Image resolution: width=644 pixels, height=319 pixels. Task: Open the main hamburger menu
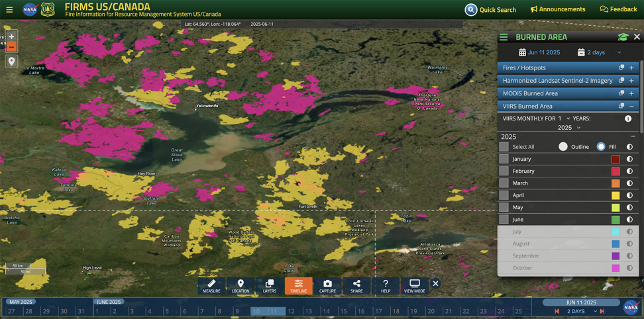(9, 9)
